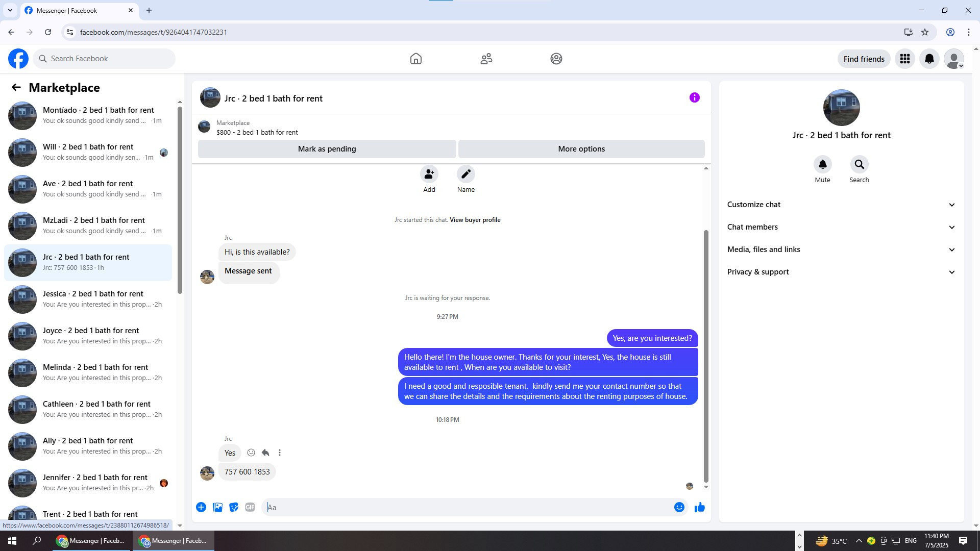Attach a photo using the image icon
The image size is (980, 551).
point(217,507)
